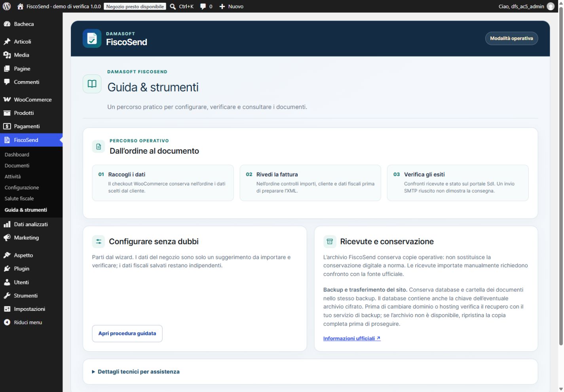Click the Commenti speech bubble icon

(7, 82)
